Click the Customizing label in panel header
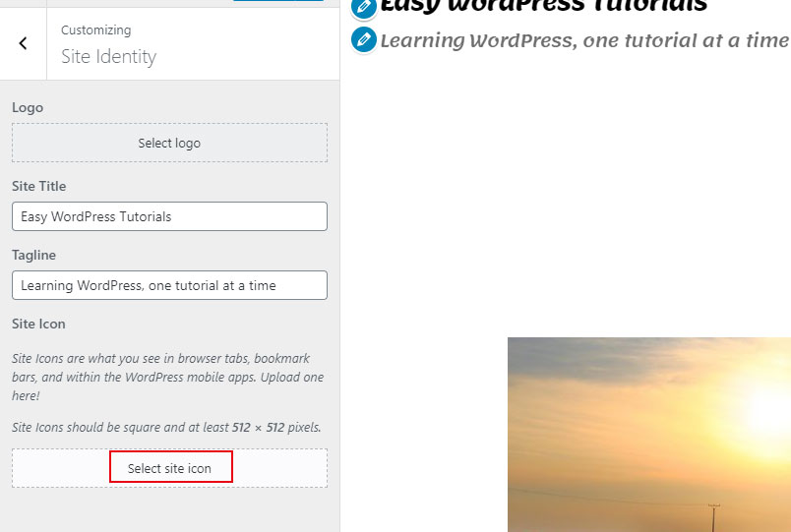The image size is (791, 532). (96, 30)
